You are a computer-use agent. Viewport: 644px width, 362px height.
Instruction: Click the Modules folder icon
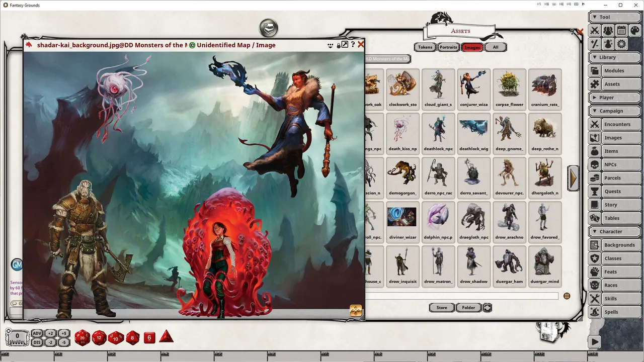pyautogui.click(x=595, y=71)
